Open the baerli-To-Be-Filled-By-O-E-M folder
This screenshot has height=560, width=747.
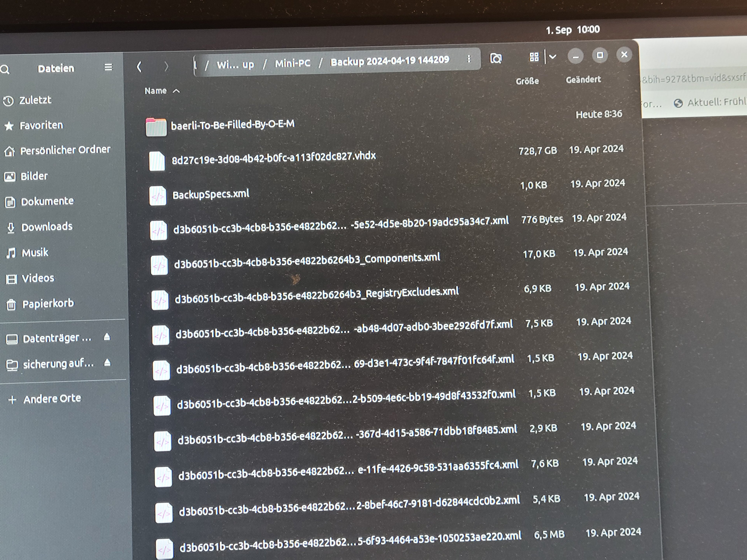click(232, 125)
